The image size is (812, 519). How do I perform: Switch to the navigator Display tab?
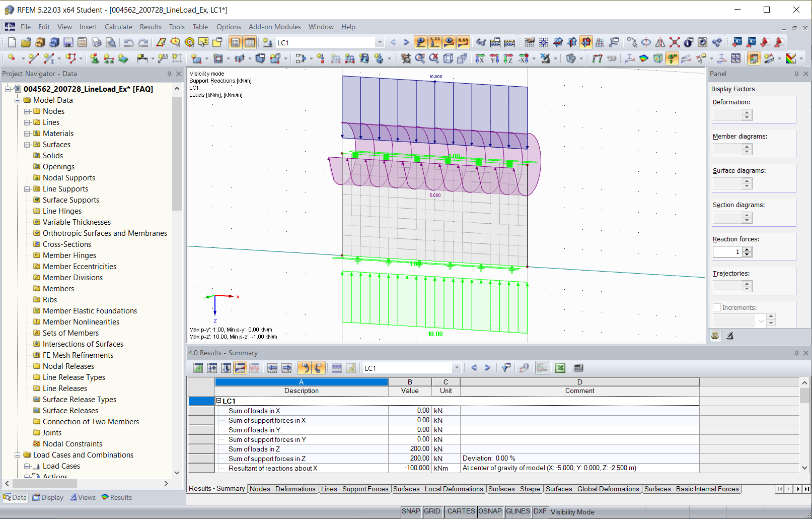pos(48,497)
